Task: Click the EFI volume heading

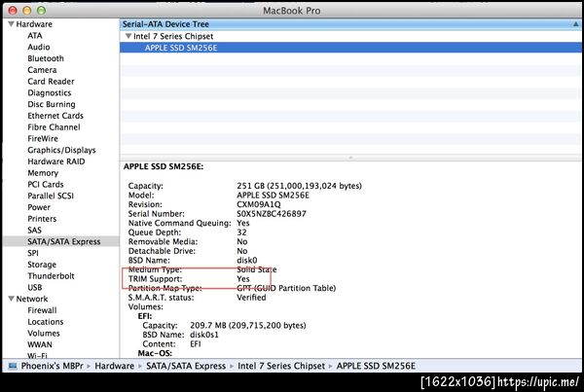Action: (x=145, y=316)
